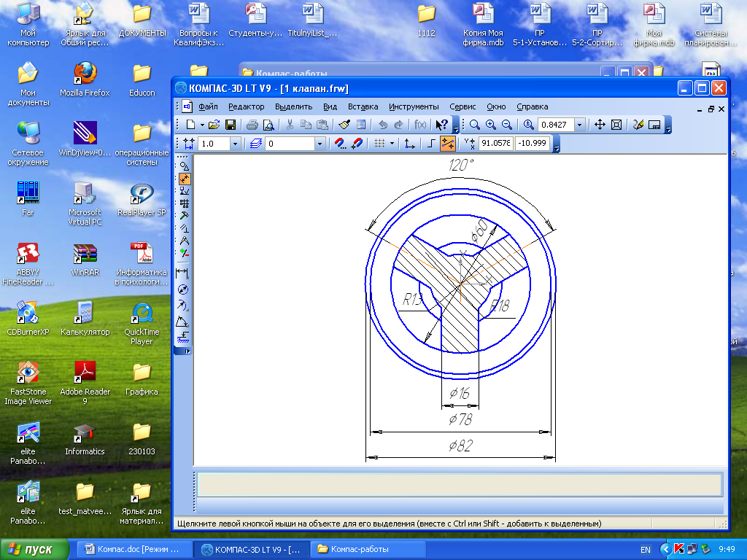Select the Linear dimension tool
The width and height of the screenshot is (747, 560).
[x=184, y=273]
